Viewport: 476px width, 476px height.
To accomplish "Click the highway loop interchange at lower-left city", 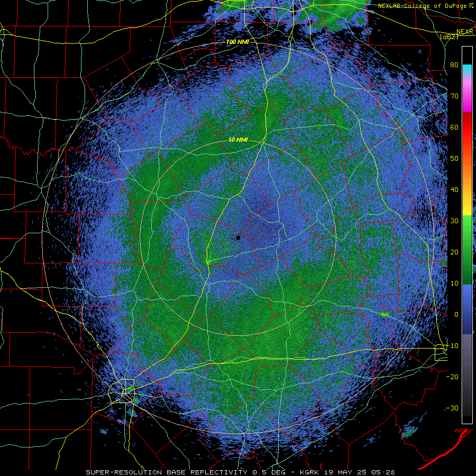I will coord(122,391).
